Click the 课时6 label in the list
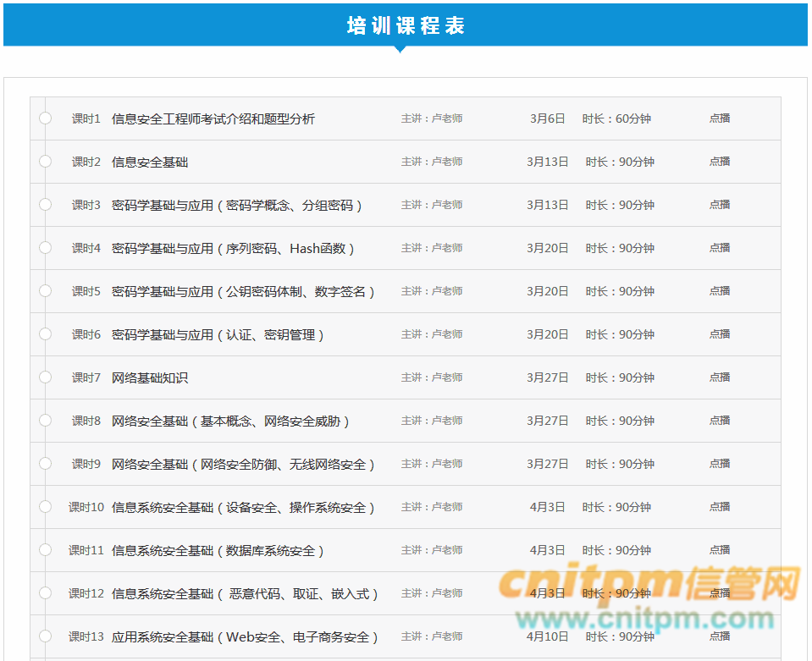This screenshot has height=661, width=812. 86,335
